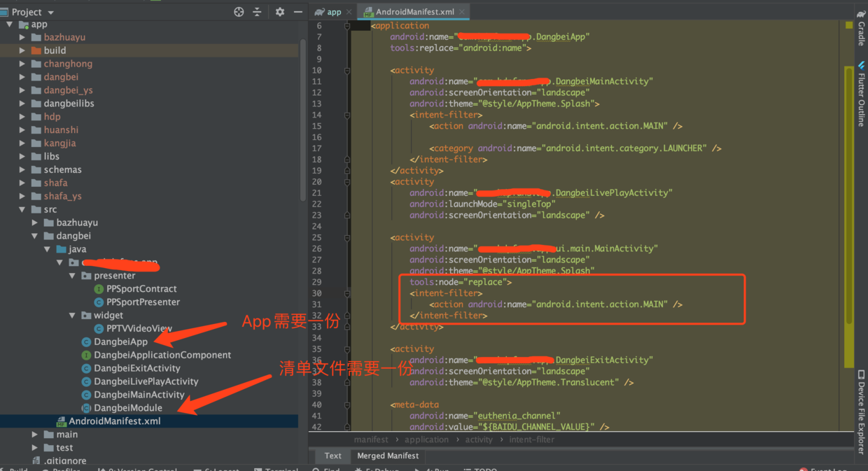Toggle fold marker at line 30 intent-filter
The width and height of the screenshot is (868, 471).
click(346, 293)
